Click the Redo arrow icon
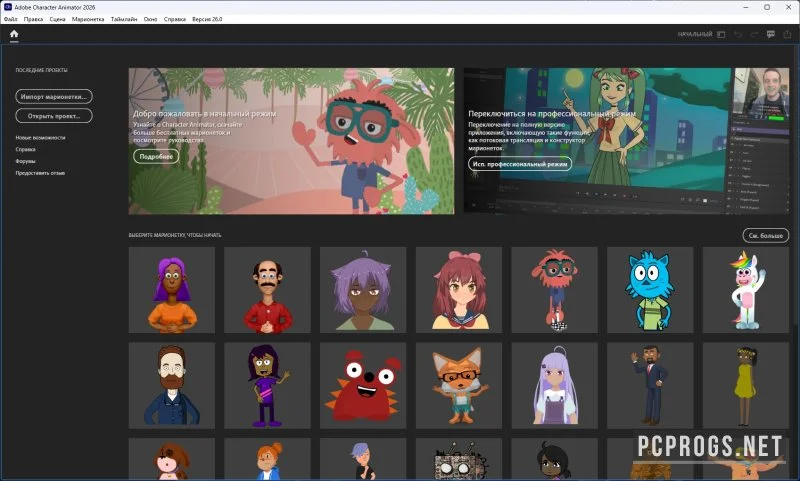The height and width of the screenshot is (481, 800). click(754, 35)
